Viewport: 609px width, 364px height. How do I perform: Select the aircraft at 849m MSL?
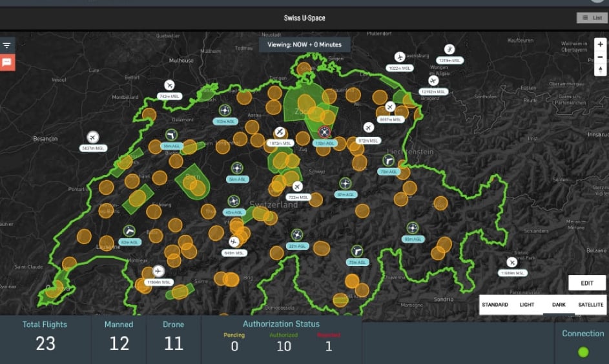point(234,242)
